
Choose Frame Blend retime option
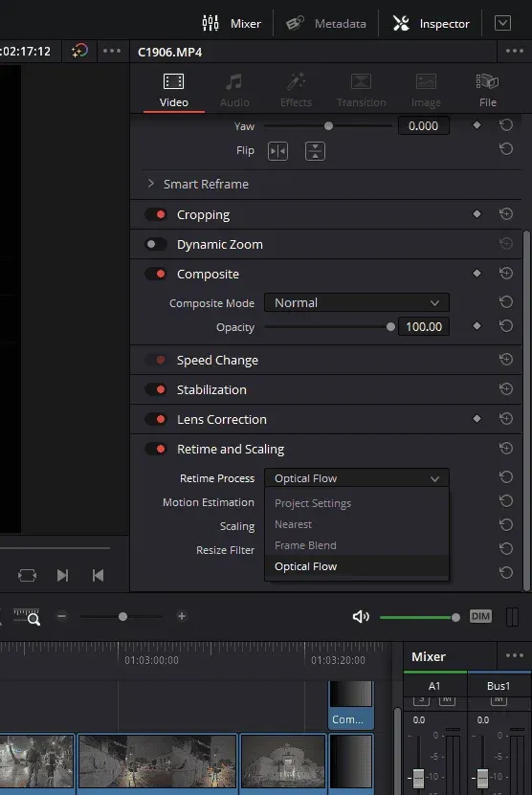click(357, 545)
